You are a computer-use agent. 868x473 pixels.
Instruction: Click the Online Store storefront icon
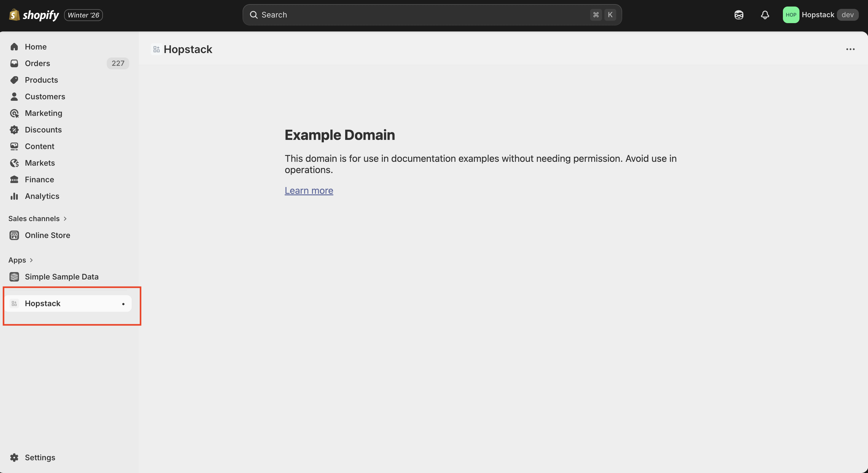click(14, 235)
